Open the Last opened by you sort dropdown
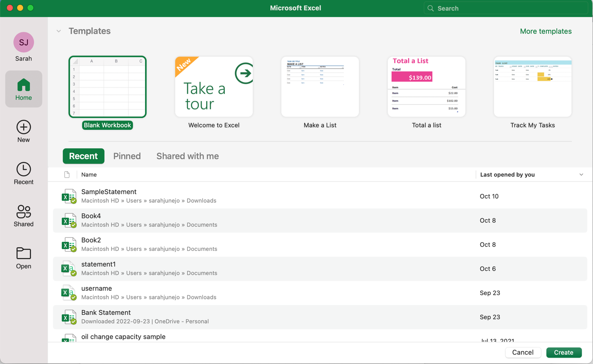 [x=581, y=175]
